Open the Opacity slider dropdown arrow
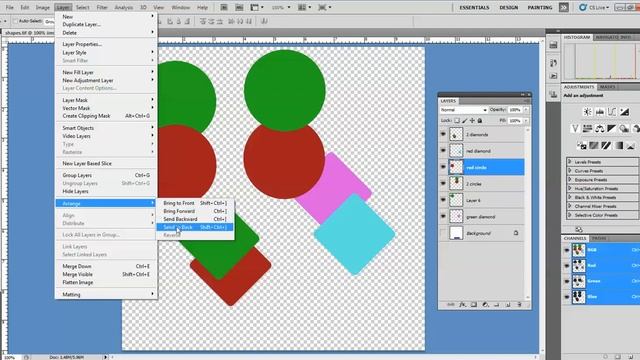The image size is (640, 360). click(526, 110)
